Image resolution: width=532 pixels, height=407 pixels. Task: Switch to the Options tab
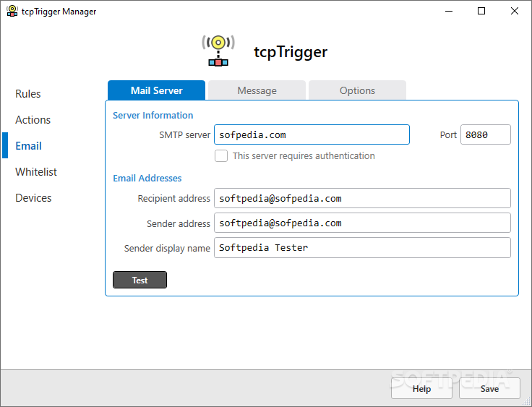coord(357,90)
